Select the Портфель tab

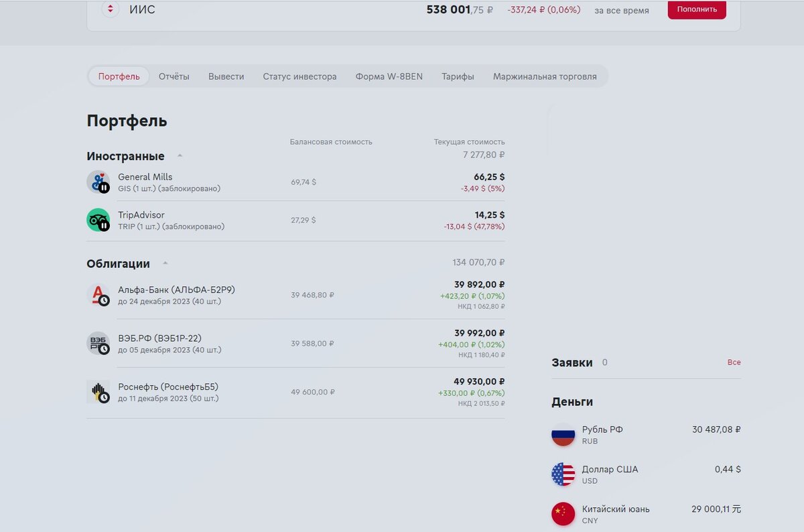click(119, 76)
